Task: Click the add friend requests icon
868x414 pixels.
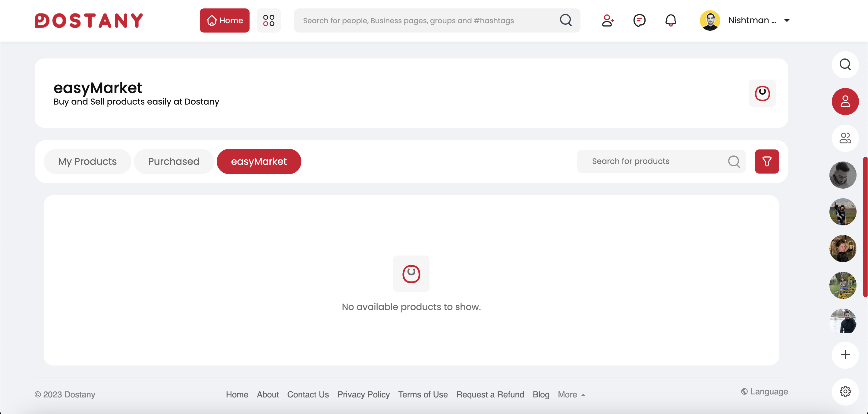Action: 608,20
